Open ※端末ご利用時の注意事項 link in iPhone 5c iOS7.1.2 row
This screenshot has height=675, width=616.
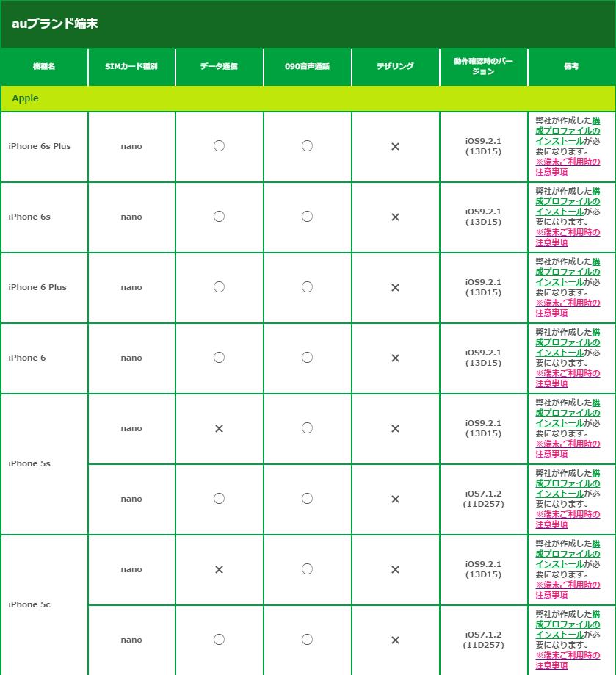tap(568, 661)
